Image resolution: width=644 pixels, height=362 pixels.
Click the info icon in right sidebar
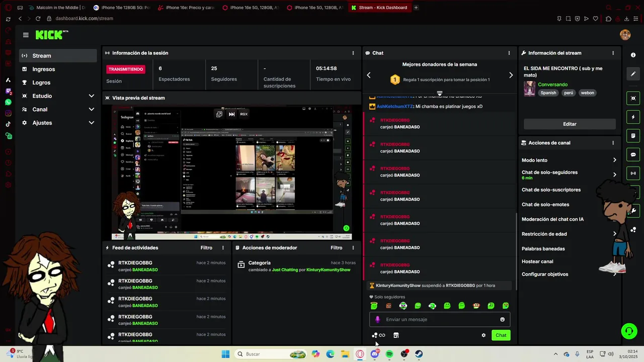(x=633, y=55)
